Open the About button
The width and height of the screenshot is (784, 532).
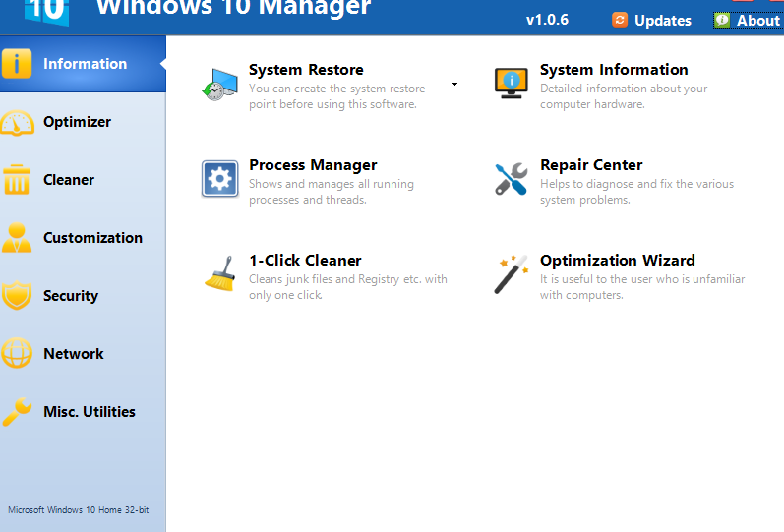[x=748, y=20]
